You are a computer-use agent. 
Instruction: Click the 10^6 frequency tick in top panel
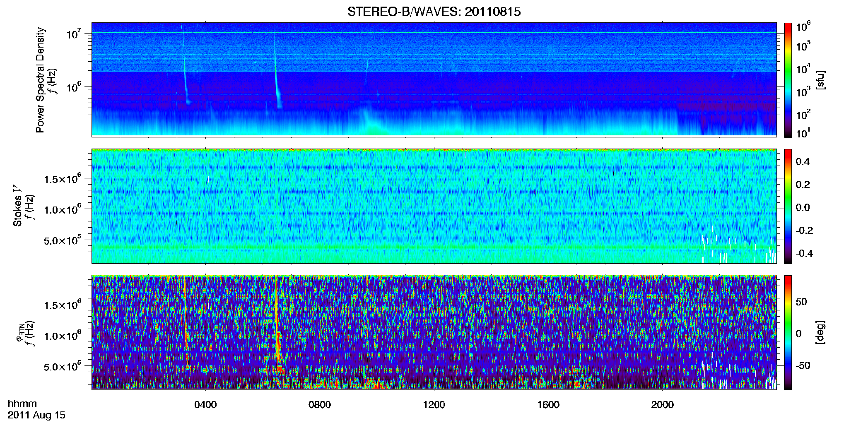tap(74, 87)
